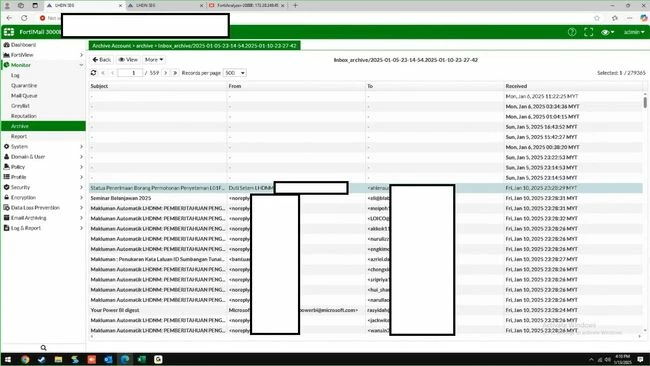Select the Seminar Belanjawan 2025 email
Viewport: 650px width, 366px height.
366,198
